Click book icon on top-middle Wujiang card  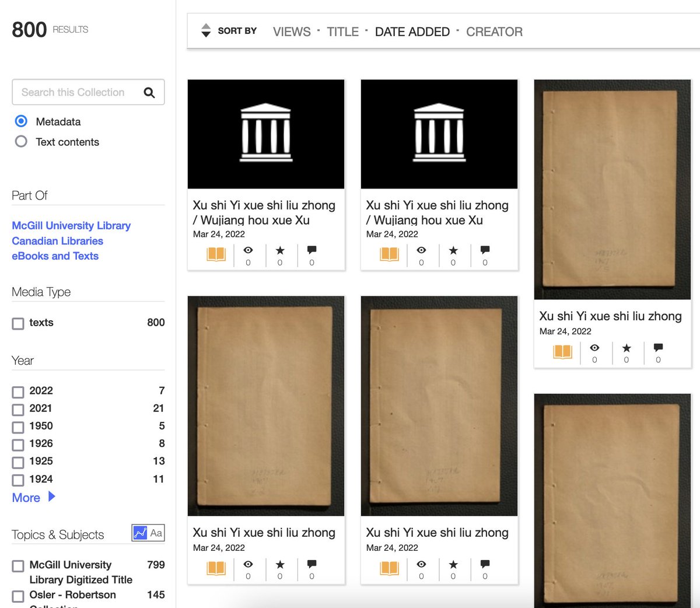(389, 254)
